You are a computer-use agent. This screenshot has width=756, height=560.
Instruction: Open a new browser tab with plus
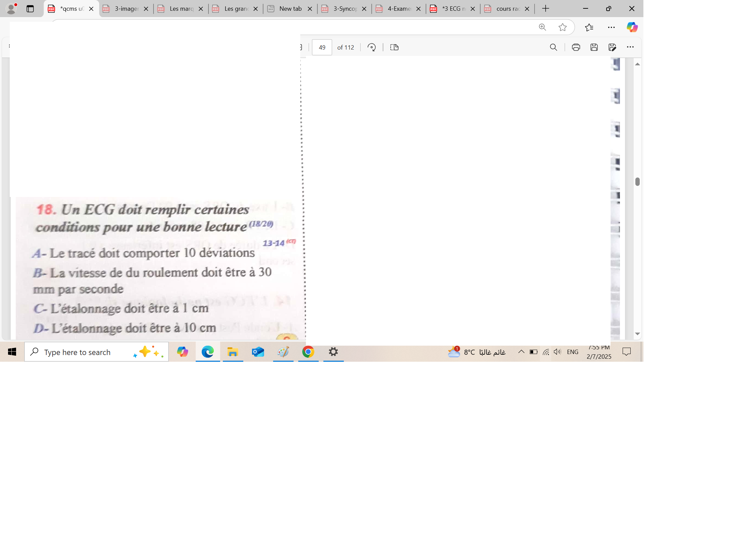point(545,9)
